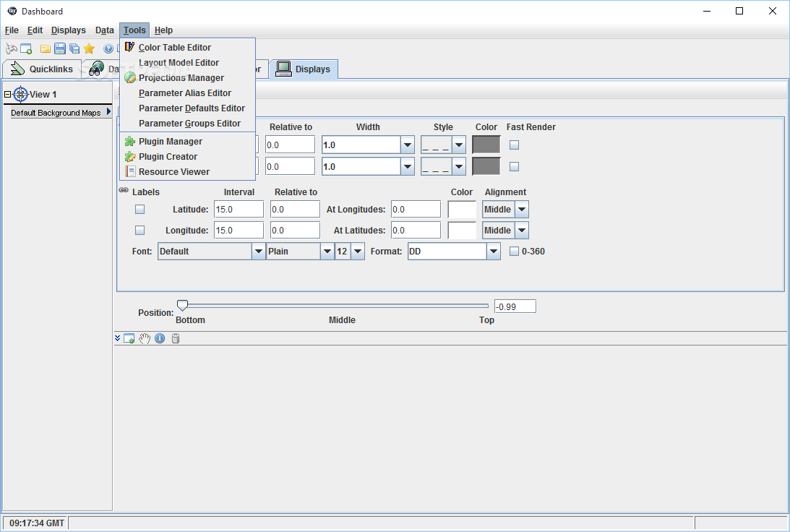Click the yellow star favorites icon

(x=89, y=48)
